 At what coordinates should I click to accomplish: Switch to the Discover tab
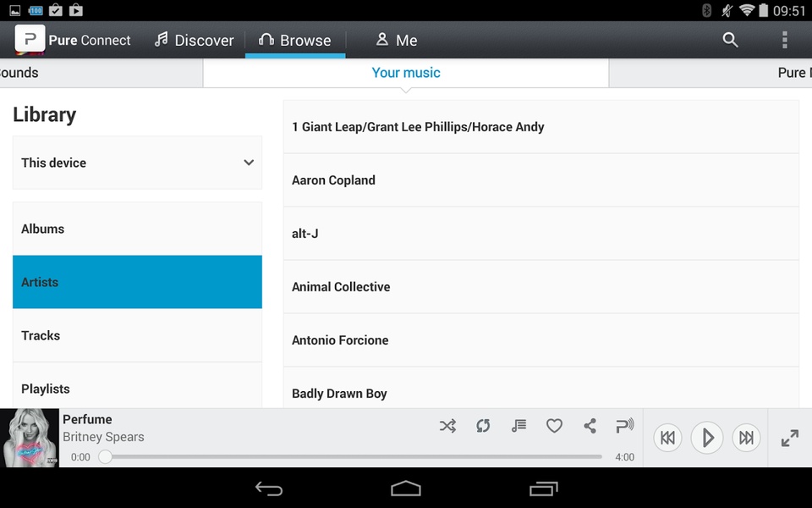(x=195, y=40)
